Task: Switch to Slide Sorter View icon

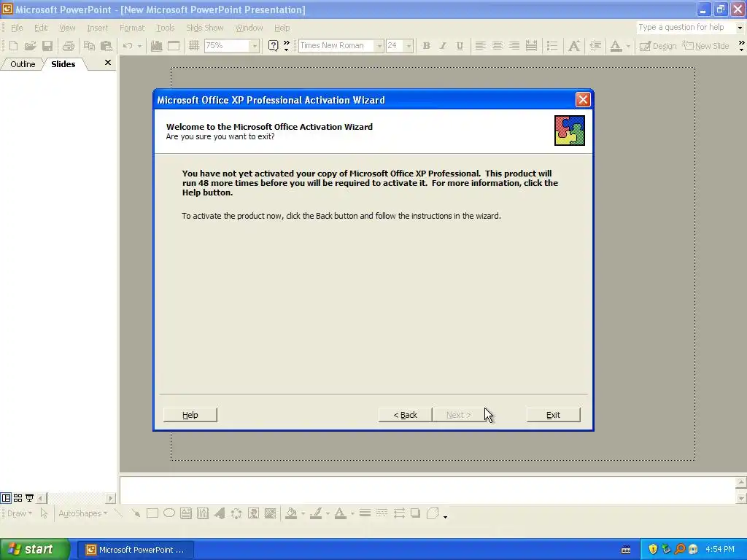Action: [x=18, y=498]
